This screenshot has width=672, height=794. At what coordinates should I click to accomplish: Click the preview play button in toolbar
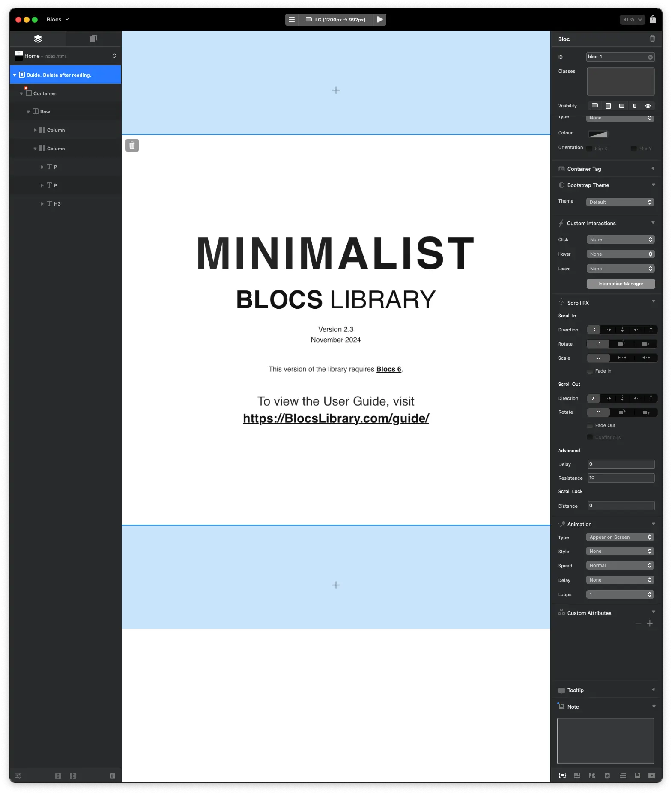click(x=379, y=20)
